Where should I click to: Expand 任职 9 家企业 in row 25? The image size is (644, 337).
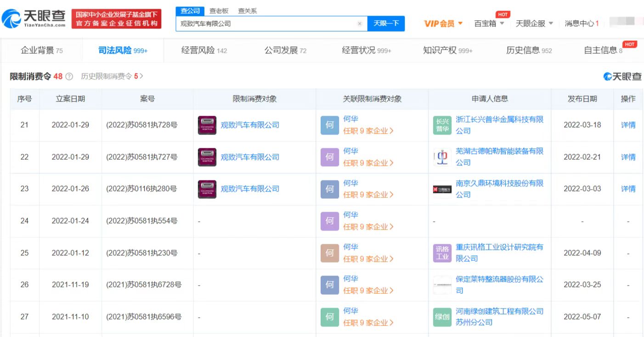pyautogui.click(x=368, y=259)
